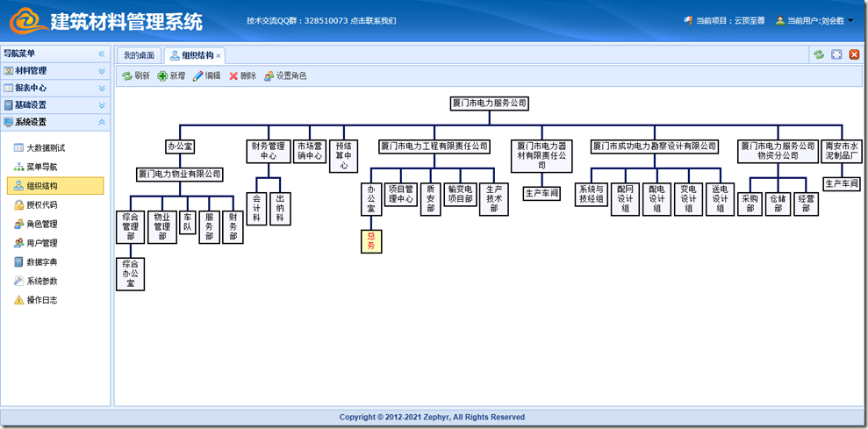
Task: Click the 新增 add button with green plus
Action: click(171, 76)
